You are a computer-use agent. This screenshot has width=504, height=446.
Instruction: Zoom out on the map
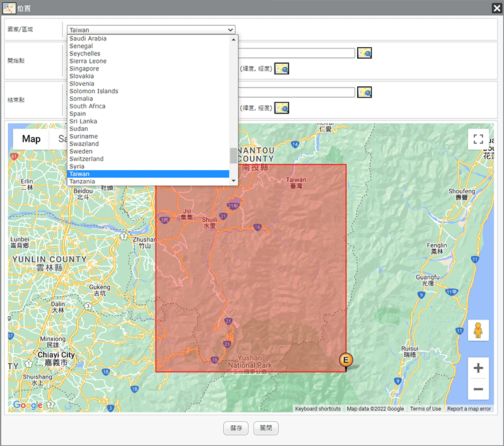pos(478,389)
